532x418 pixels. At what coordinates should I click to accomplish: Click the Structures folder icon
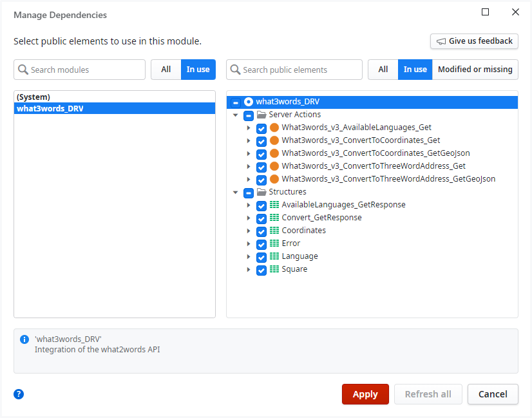[261, 192]
